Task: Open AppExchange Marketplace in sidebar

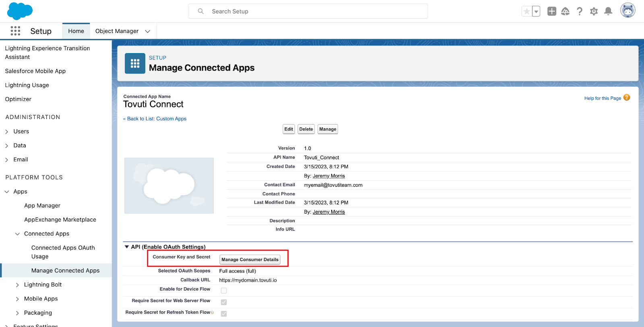Action: 60,220
